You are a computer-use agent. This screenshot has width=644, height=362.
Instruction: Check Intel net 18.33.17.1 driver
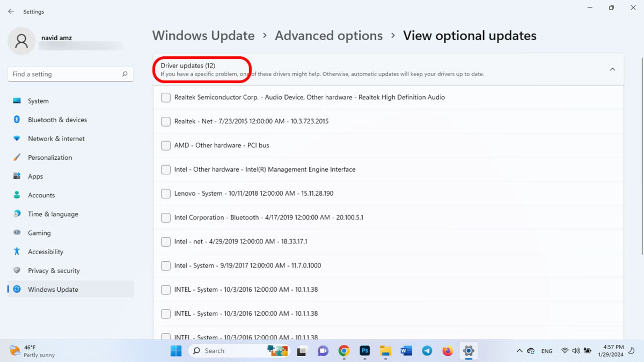coord(166,242)
